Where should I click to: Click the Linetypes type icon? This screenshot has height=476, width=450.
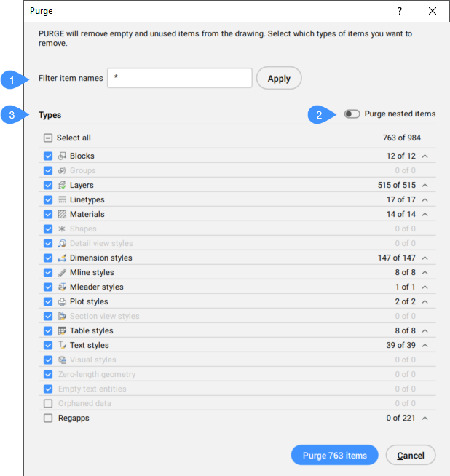(x=62, y=199)
